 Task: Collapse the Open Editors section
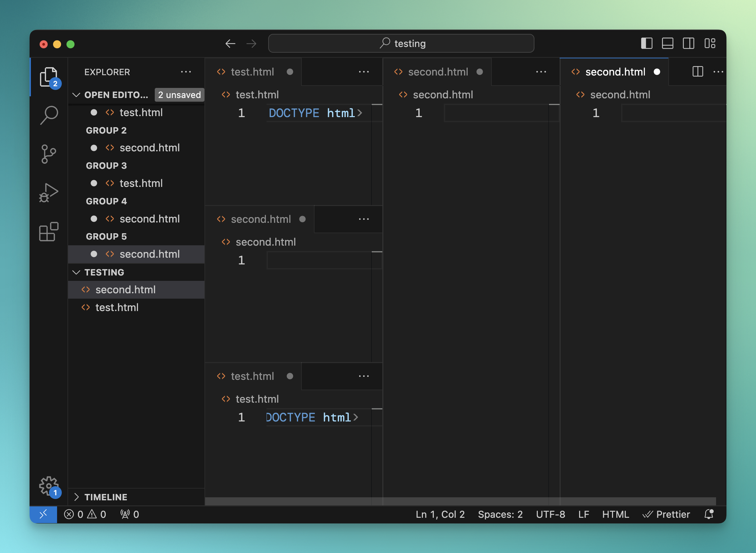point(77,95)
